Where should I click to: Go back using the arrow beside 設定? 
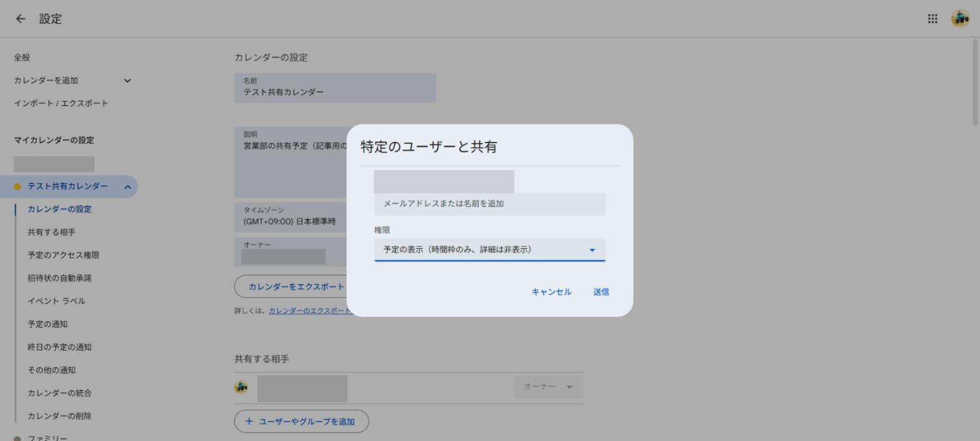pos(21,19)
